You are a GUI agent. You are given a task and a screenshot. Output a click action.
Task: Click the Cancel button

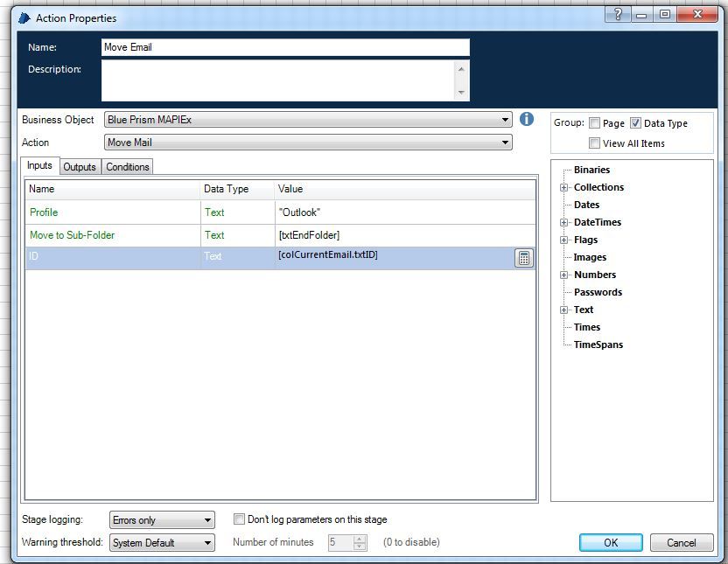coord(681,543)
